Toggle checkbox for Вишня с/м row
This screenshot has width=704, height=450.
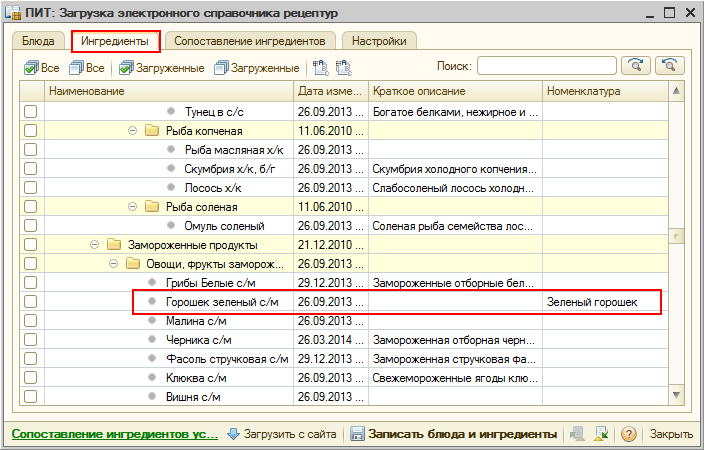(x=31, y=397)
